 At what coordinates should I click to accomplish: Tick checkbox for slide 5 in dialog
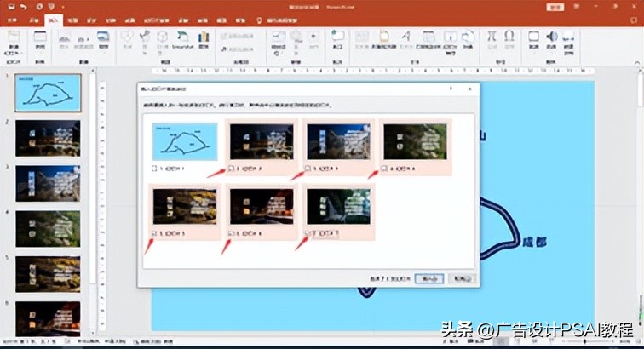[154, 233]
